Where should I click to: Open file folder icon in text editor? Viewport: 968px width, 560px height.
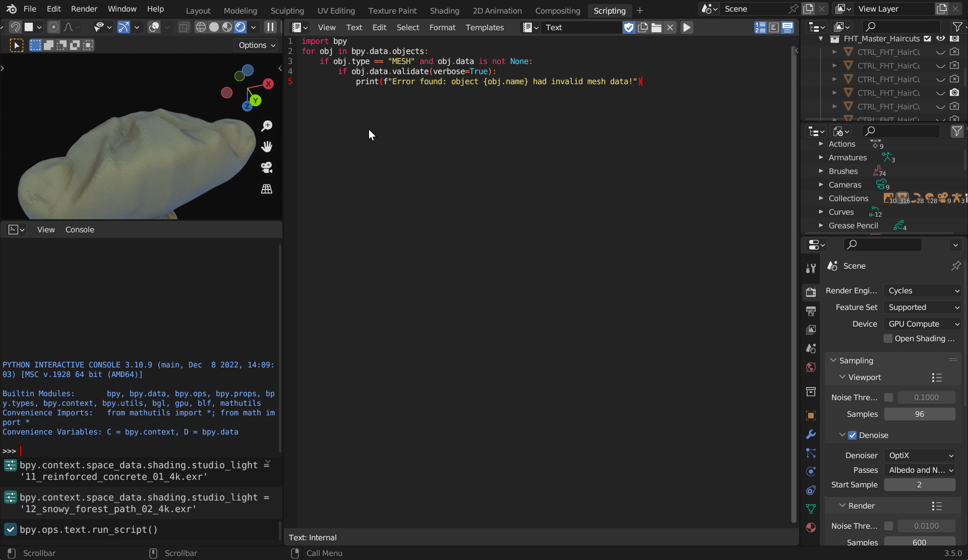[x=656, y=28]
